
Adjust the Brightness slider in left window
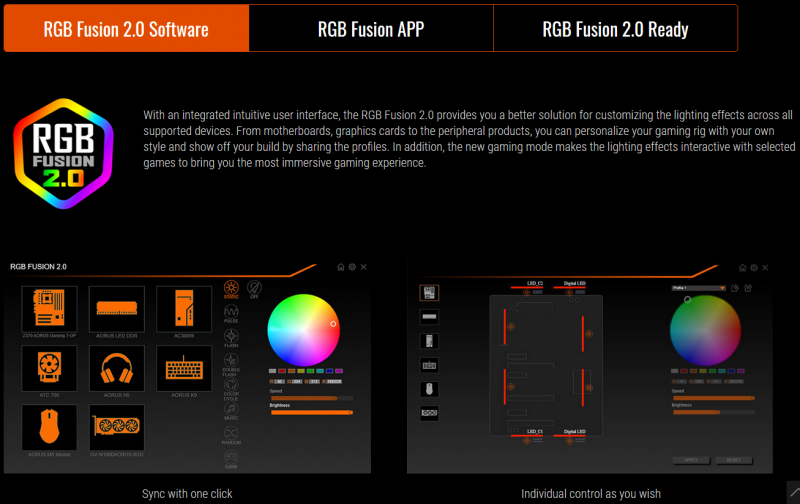click(x=312, y=412)
